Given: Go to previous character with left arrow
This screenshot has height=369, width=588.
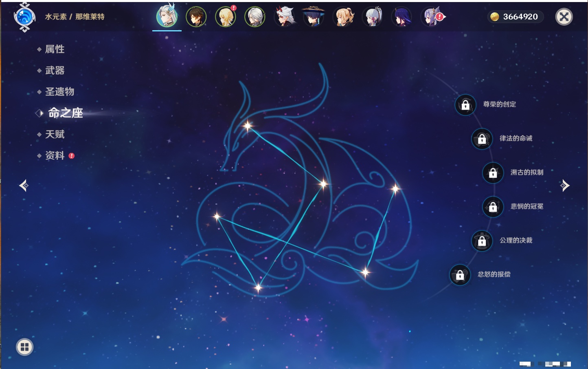Looking at the screenshot, I should (24, 186).
